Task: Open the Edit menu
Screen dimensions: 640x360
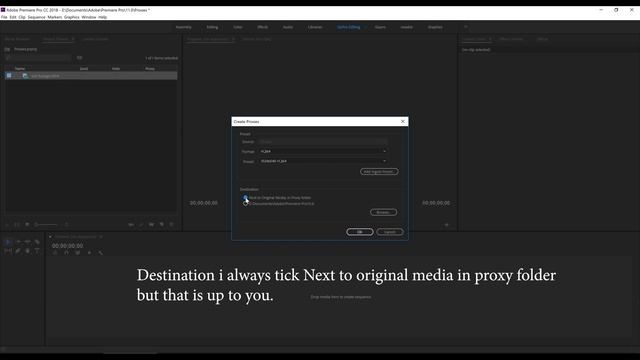Action: click(13, 17)
